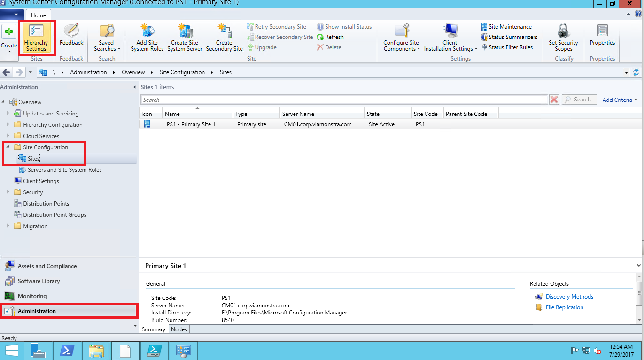Sort by the Name column header
Screen dimensions: 644x360
198,114
